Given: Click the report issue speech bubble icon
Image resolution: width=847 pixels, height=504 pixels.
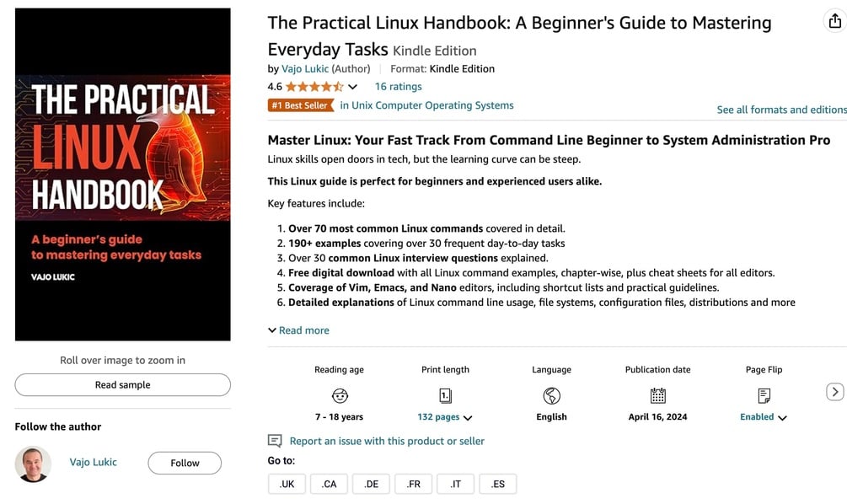Looking at the screenshot, I should pyautogui.click(x=275, y=441).
